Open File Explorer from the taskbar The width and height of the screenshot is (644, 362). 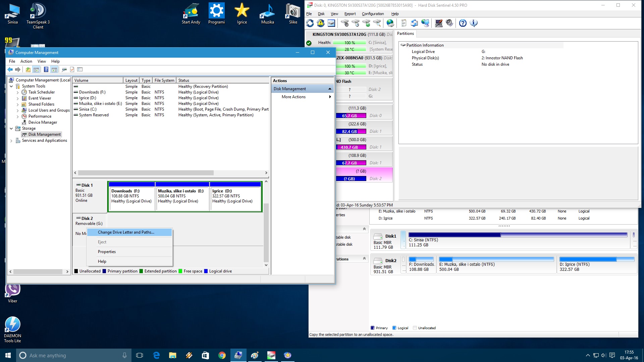tap(172, 355)
